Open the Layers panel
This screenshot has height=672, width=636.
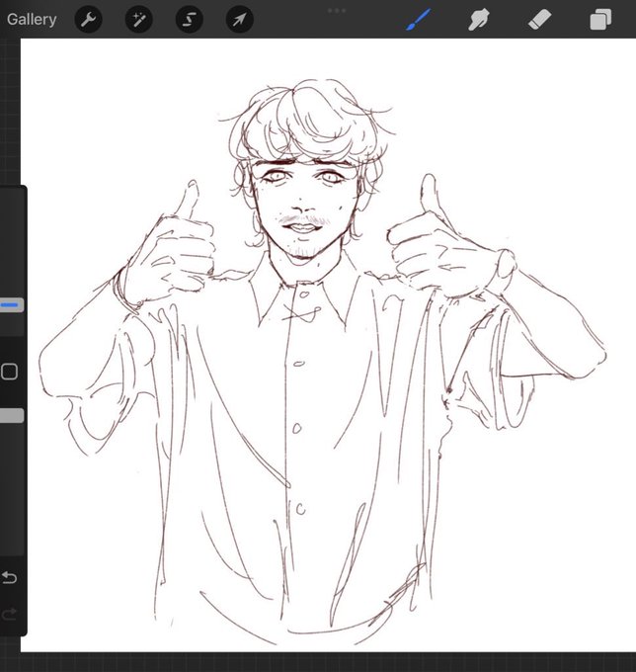600,20
